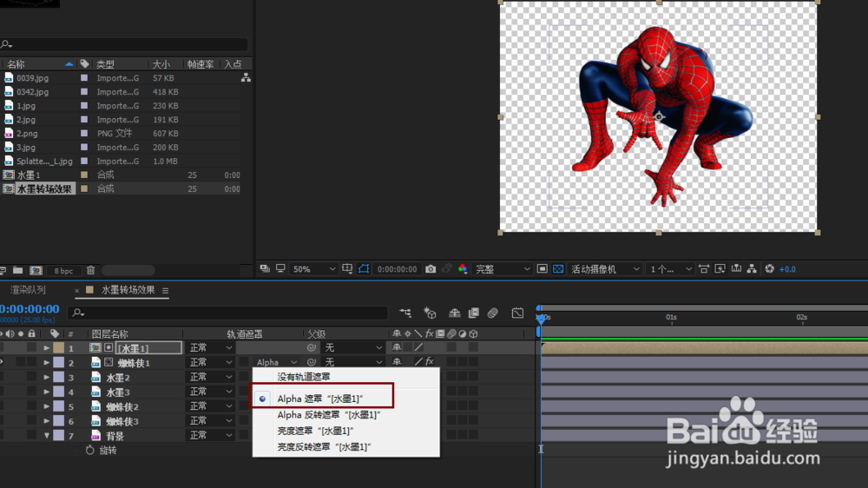Image resolution: width=868 pixels, height=488 pixels.
Task: Open grid and guide options icon
Action: (347, 269)
